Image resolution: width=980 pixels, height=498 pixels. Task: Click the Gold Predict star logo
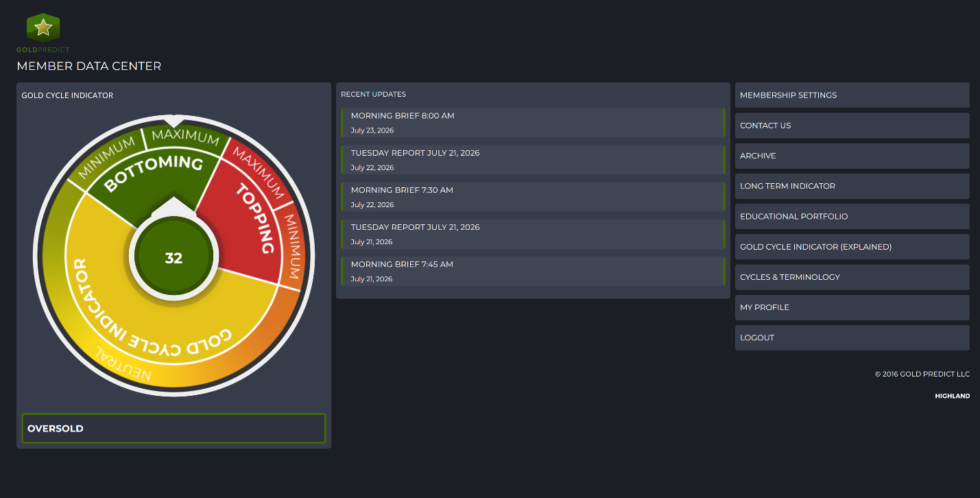point(43,28)
